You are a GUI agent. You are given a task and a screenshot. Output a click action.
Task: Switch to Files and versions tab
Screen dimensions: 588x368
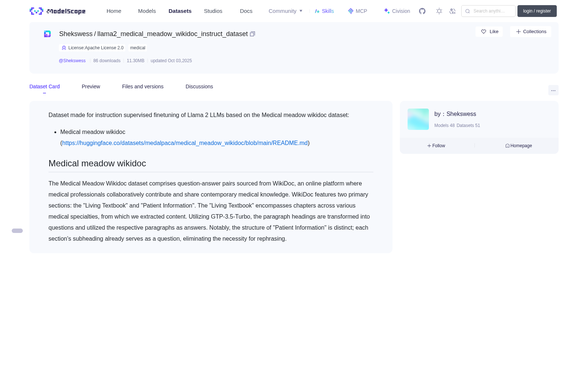pyautogui.click(x=143, y=86)
